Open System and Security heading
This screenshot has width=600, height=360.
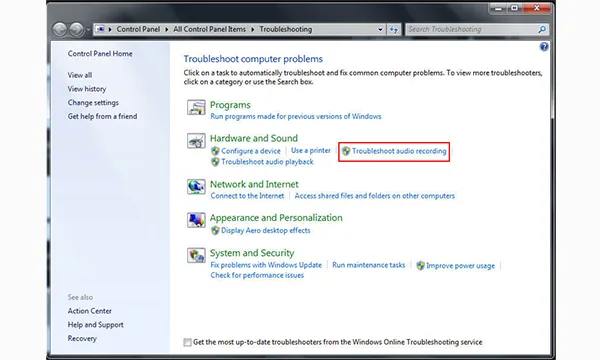tap(252, 253)
